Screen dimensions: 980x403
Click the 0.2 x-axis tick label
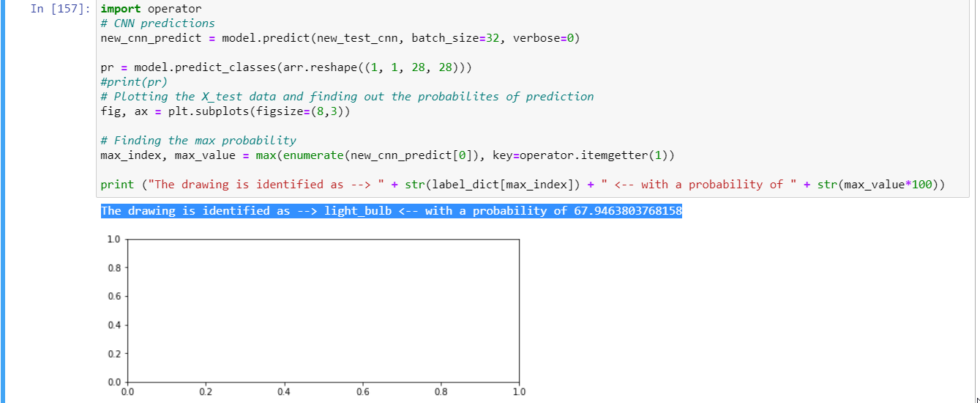206,392
